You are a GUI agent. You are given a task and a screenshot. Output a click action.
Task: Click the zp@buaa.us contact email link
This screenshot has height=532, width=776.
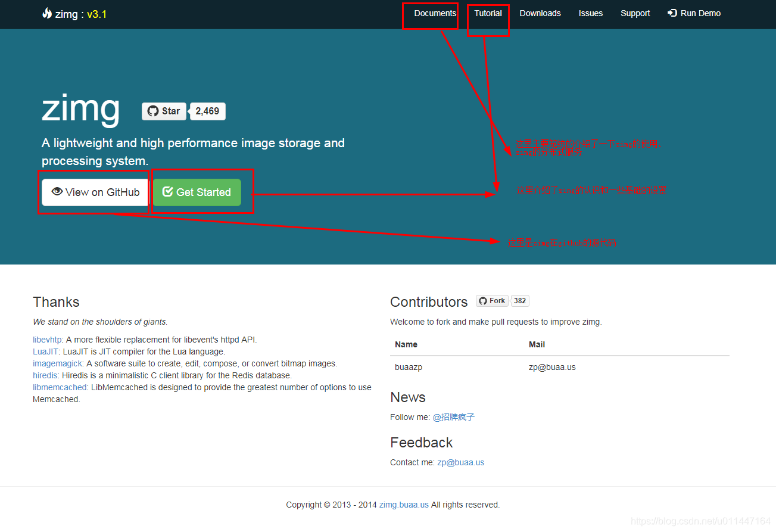point(461,462)
